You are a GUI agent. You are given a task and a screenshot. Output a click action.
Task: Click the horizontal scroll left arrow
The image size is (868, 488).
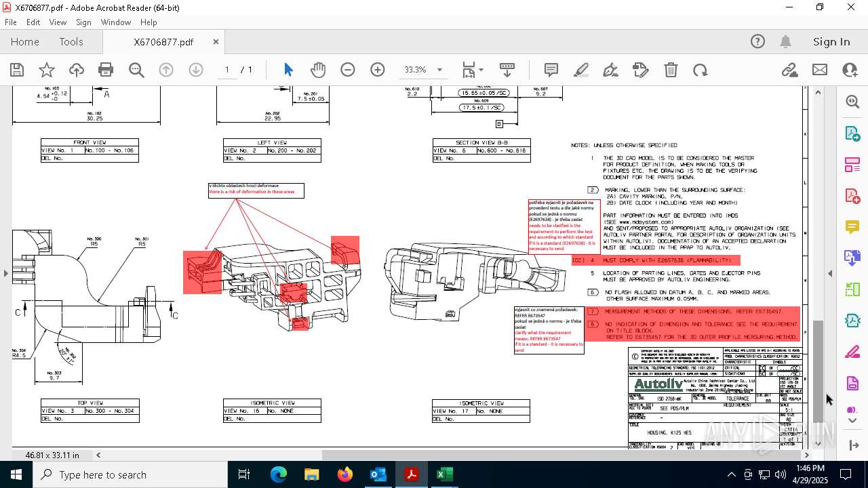pyautogui.click(x=98, y=455)
